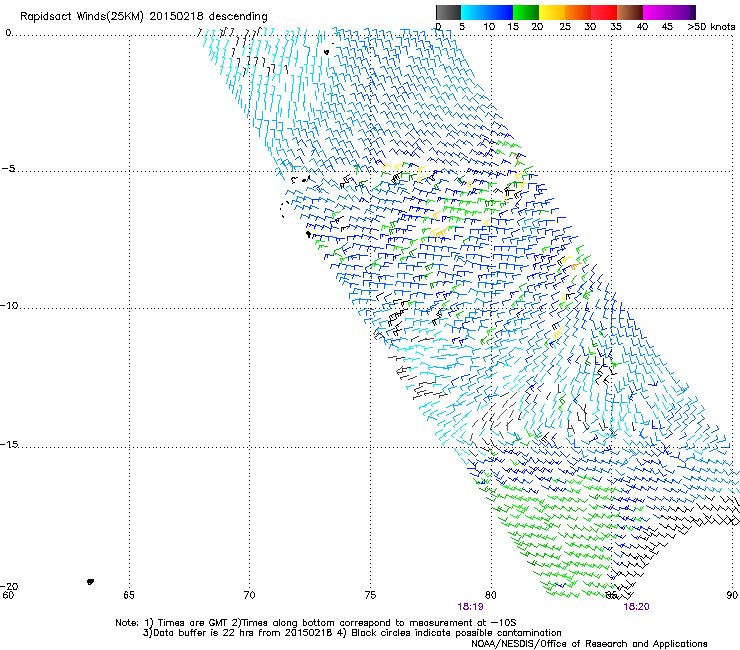Click the 'Times are GMT' note
Screen dimensions: 740x650
click(193, 623)
